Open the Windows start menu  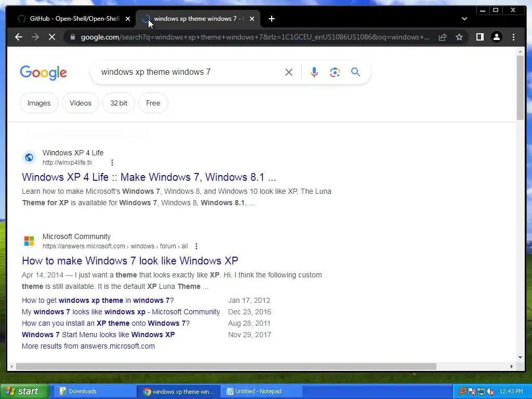(24, 391)
